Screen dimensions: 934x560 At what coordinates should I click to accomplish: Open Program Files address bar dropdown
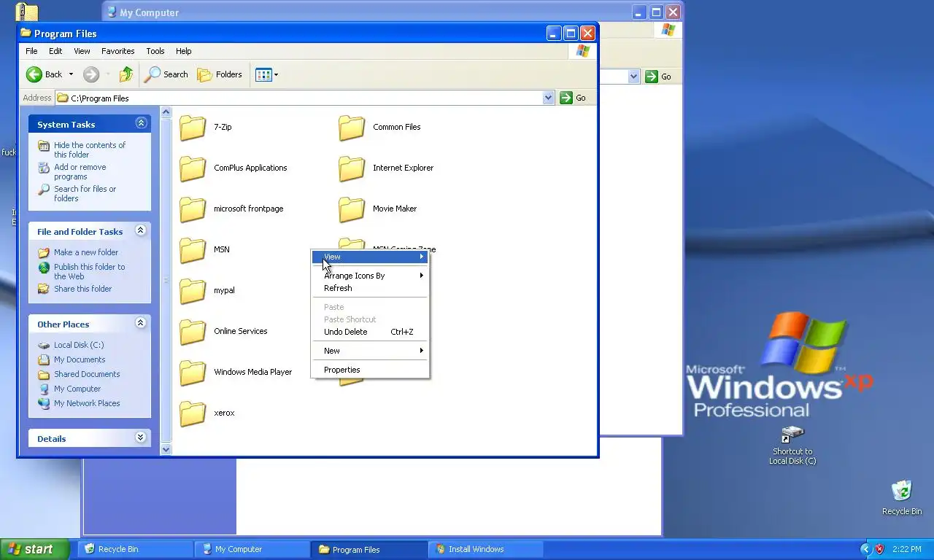click(x=549, y=98)
